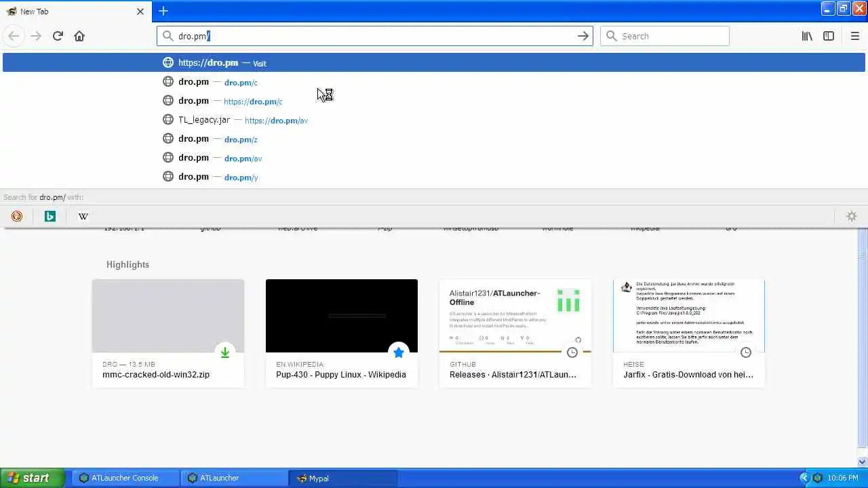Reload the current page
This screenshot has height=488, width=868.
(x=58, y=36)
